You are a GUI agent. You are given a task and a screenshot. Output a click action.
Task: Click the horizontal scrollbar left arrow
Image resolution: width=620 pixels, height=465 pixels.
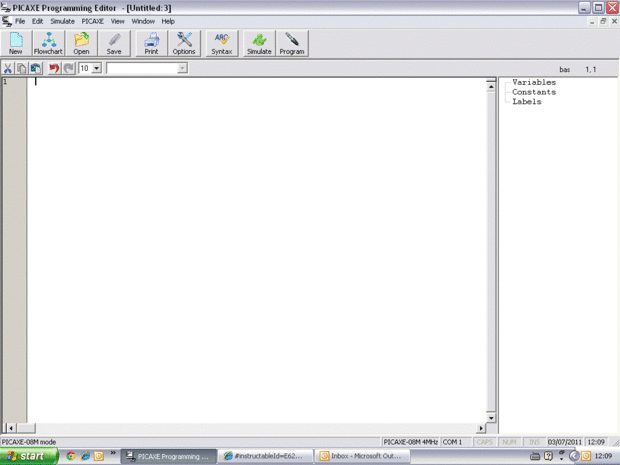[x=11, y=428]
